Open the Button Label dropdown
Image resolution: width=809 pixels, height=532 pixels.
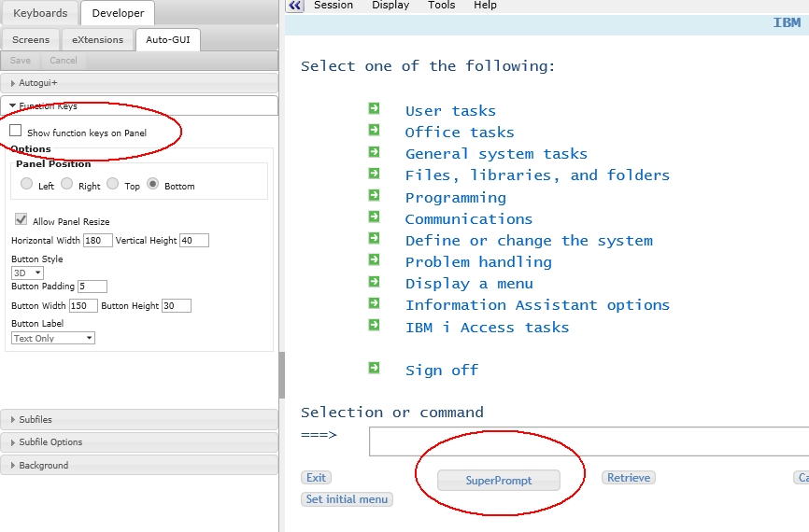coord(53,338)
